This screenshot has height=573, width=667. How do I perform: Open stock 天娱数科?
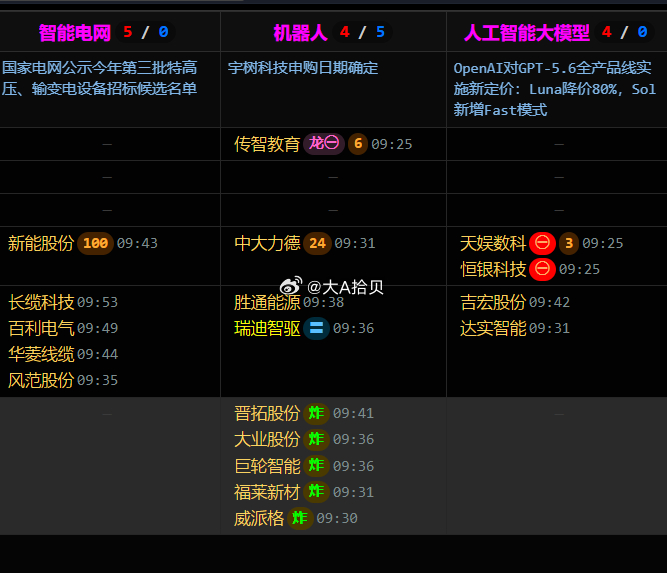point(493,243)
